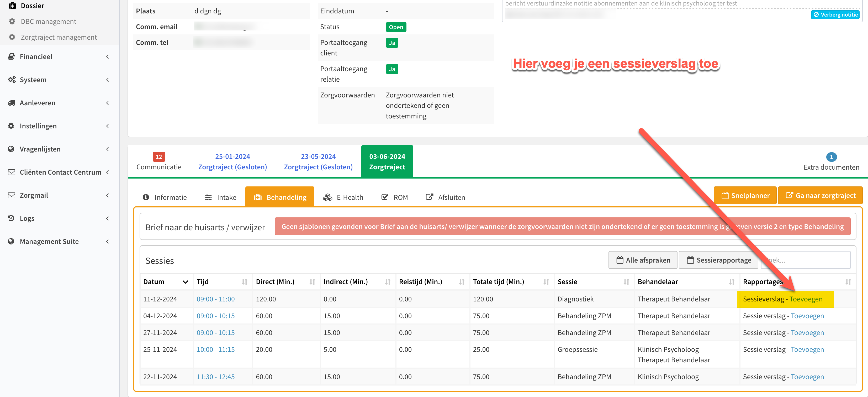Sort sessions by the Datum column
Viewport: 868px width, 397px height.
[167, 282]
